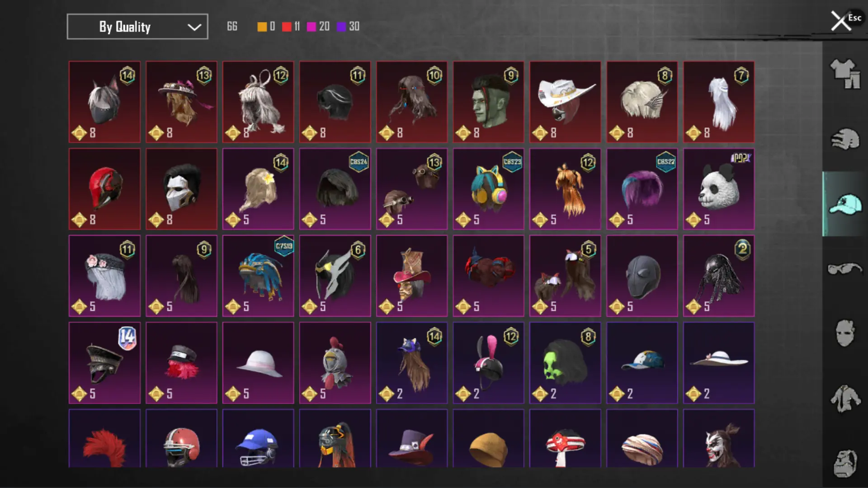868x488 pixels.
Task: Expand the sort dropdown chevron arrow
Action: point(194,27)
